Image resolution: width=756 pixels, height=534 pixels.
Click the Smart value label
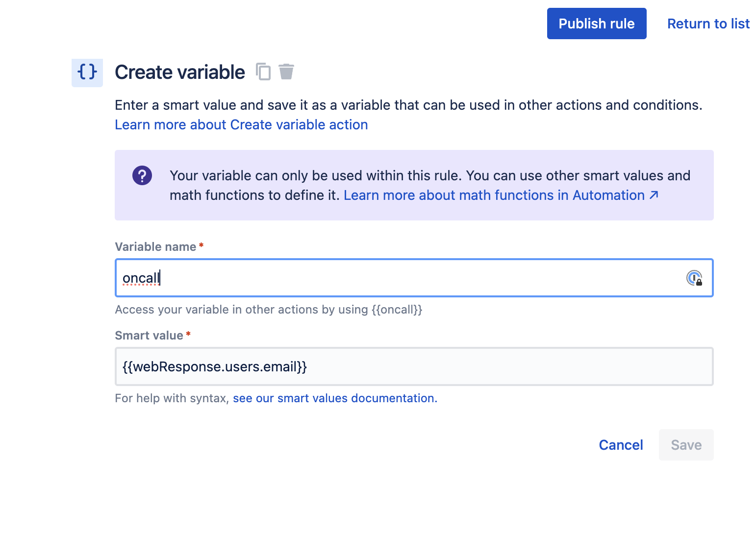click(149, 336)
